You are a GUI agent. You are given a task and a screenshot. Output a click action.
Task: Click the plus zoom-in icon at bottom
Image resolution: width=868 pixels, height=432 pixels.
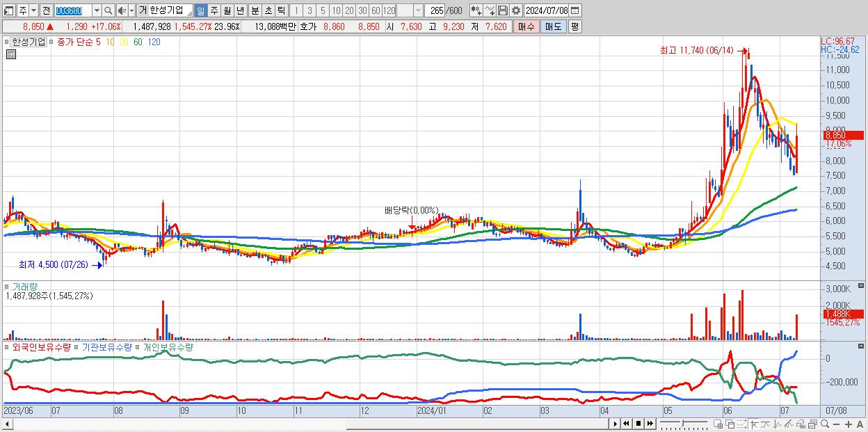848,424
